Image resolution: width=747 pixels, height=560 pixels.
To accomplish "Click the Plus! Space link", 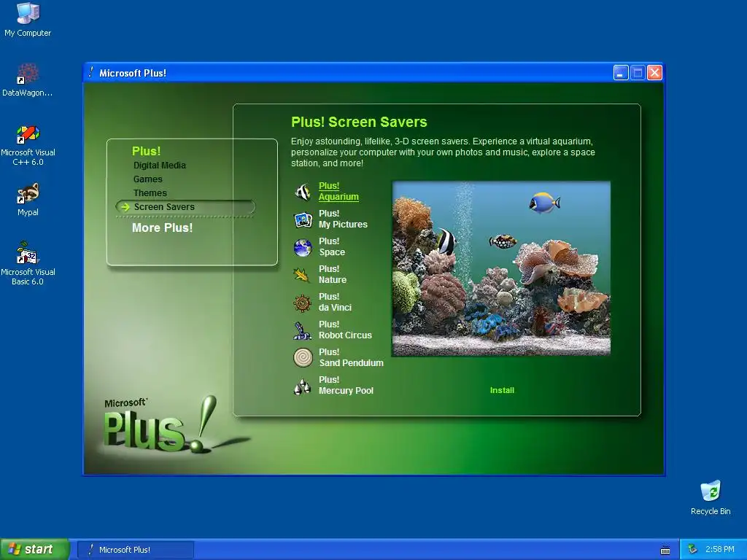I will point(332,246).
